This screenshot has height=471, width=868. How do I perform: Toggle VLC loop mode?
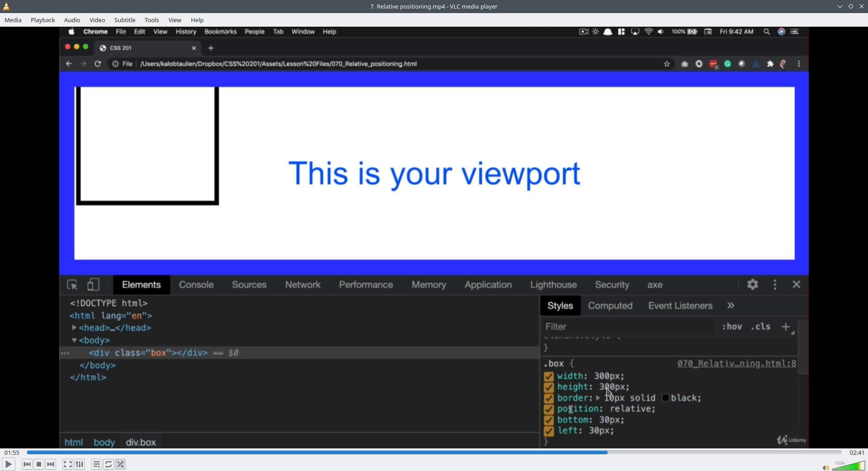pyautogui.click(x=109, y=464)
